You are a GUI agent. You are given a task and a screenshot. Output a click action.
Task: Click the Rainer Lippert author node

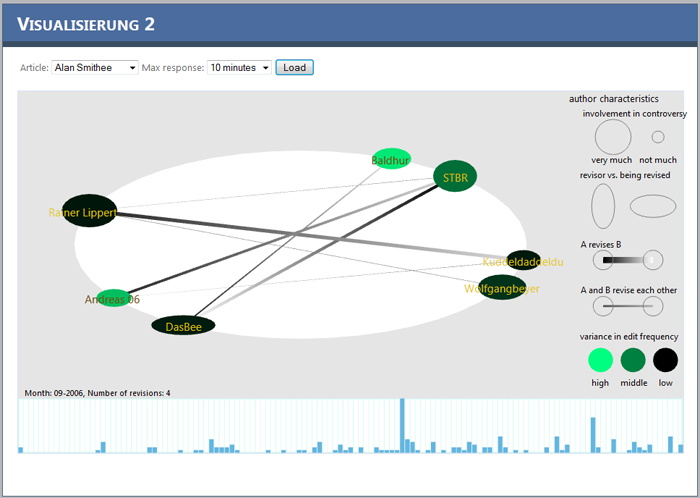89,211
